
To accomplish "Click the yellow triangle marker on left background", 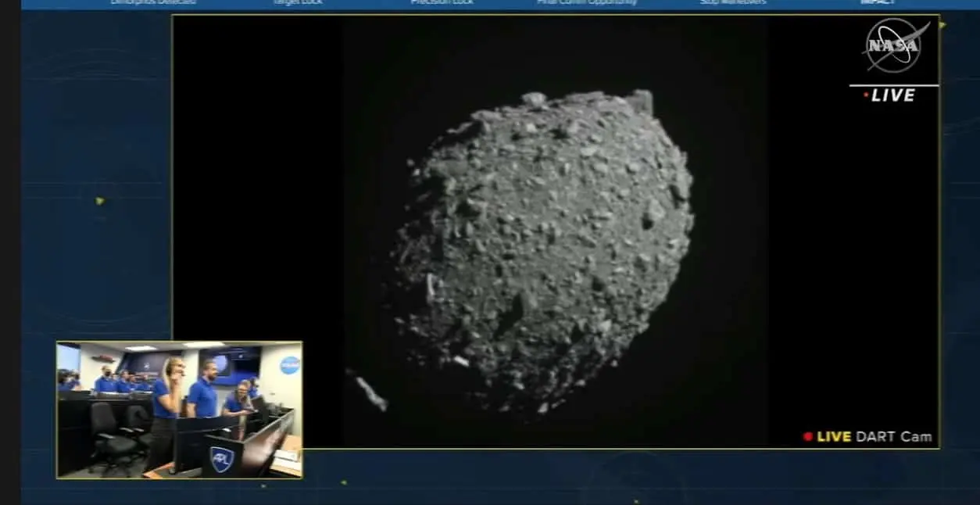I will tap(100, 201).
